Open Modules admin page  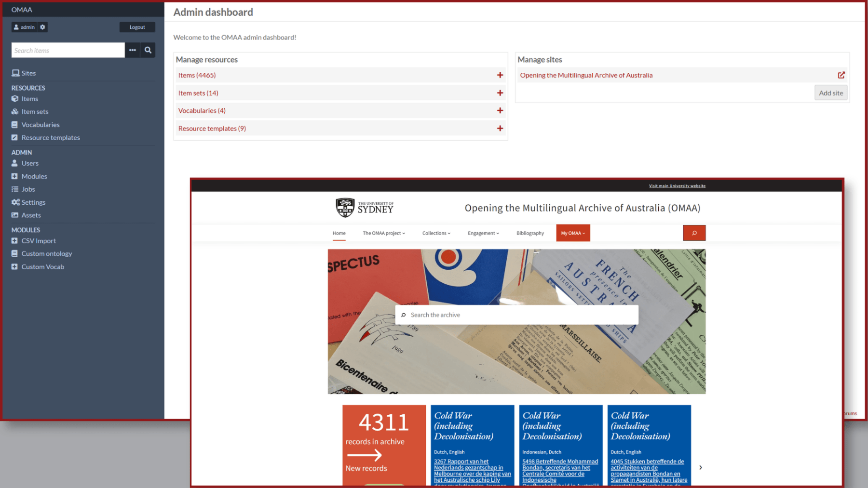34,176
